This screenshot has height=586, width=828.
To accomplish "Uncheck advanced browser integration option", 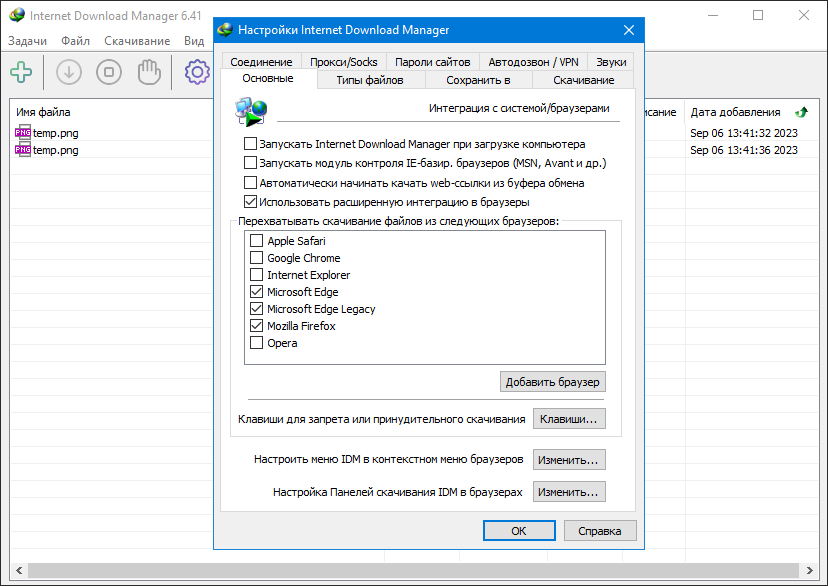I will point(250,202).
